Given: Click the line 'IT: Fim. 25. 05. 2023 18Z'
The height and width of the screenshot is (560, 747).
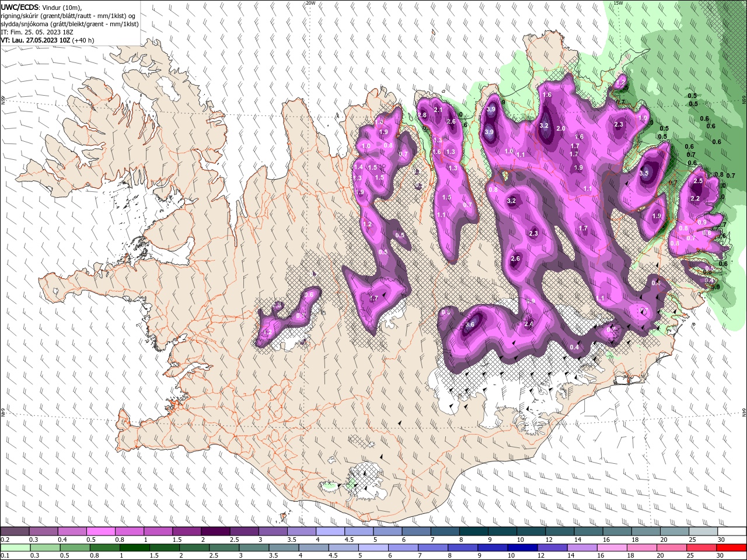Looking at the screenshot, I should pos(37,32).
